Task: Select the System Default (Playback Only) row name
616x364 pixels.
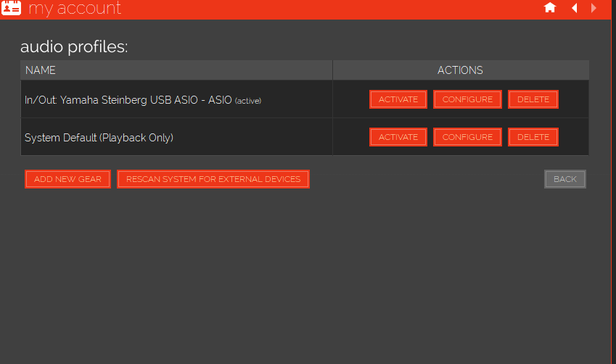Action: pos(99,138)
